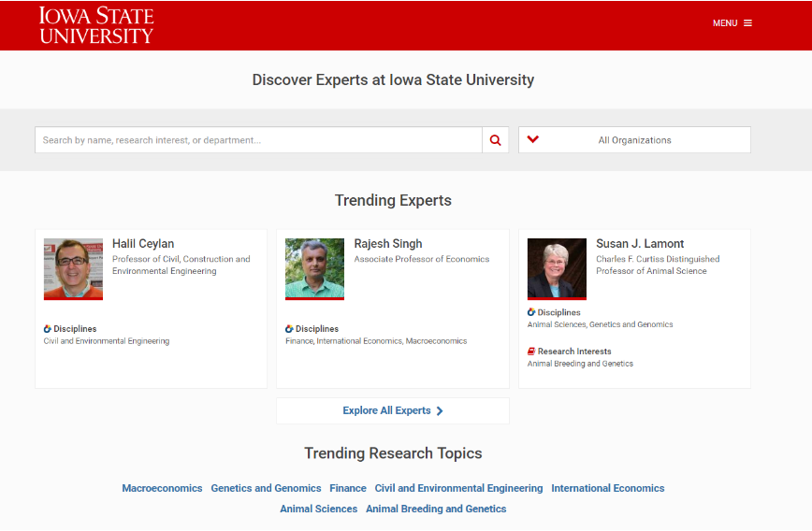Click 'Finance, International Economics, Macroeconomics' disciplines text

click(376, 341)
